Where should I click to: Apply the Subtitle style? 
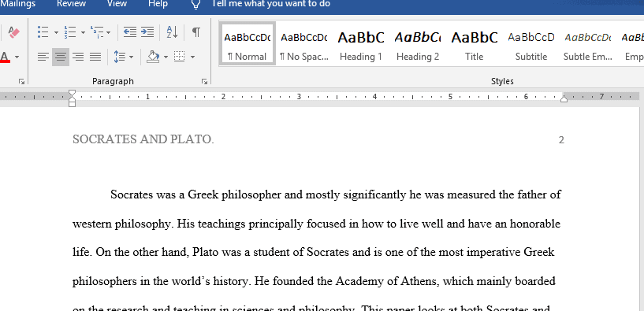point(531,43)
